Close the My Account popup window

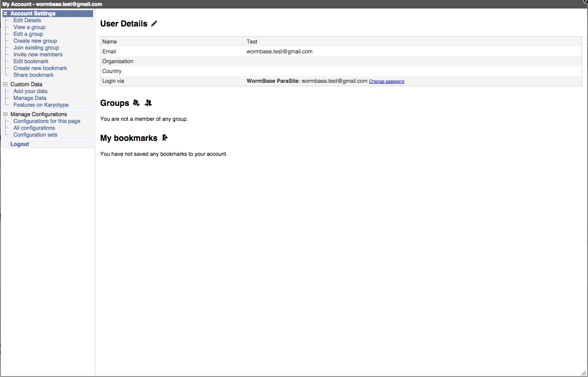click(585, 2)
